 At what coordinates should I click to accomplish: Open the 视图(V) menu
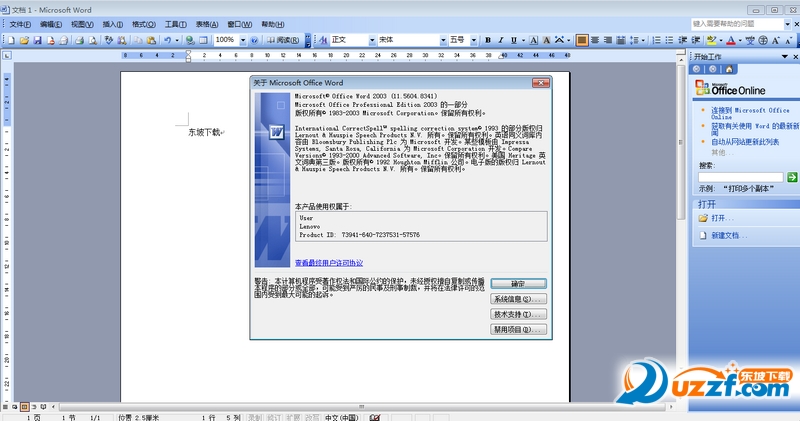(x=82, y=24)
